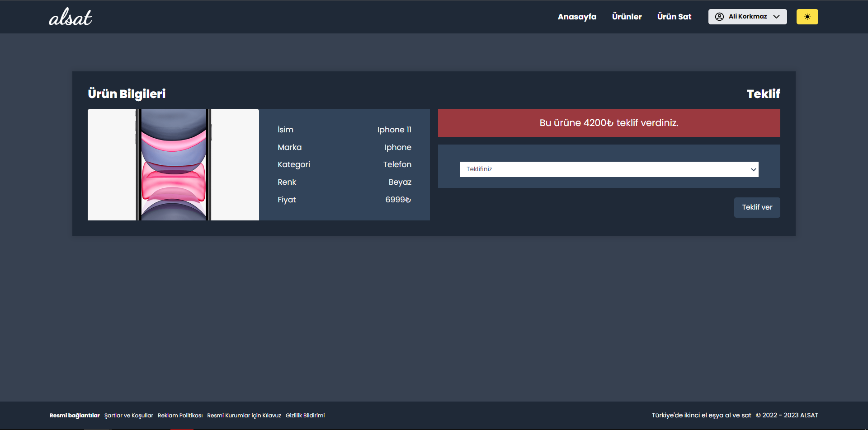Image resolution: width=868 pixels, height=430 pixels.
Task: Click the Marka row value Iphone
Action: 398,147
